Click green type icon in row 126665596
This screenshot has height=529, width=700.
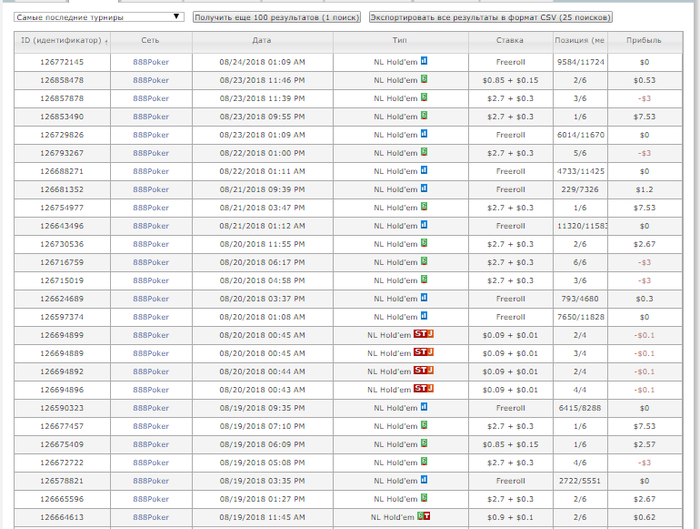click(x=424, y=498)
